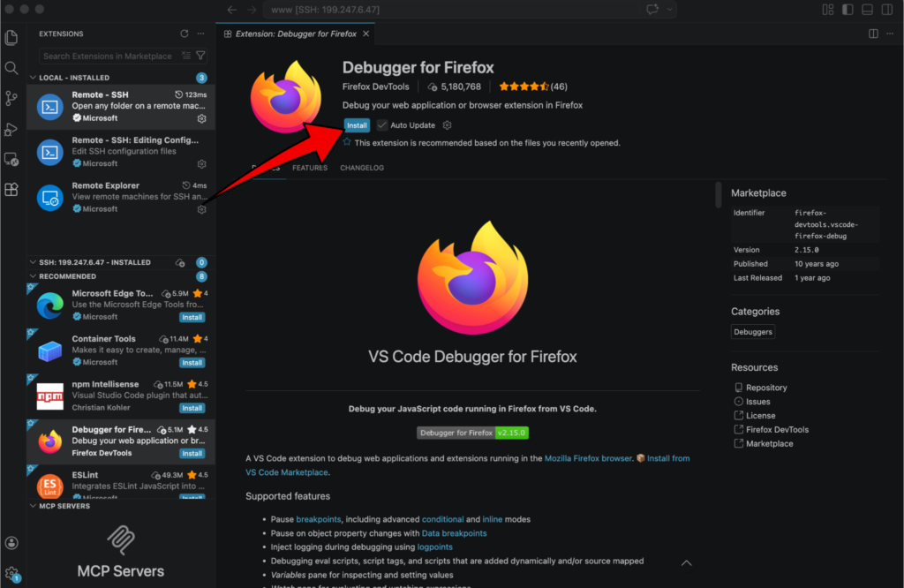Install the Debugger for Firefox extension
Image resolution: width=904 pixels, height=588 pixels.
coord(357,125)
